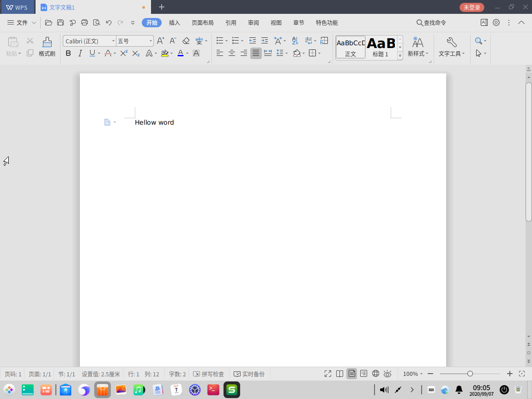Image resolution: width=532 pixels, height=399 pixels.
Task: Toggle eye protection mode icon
Action: click(387, 374)
